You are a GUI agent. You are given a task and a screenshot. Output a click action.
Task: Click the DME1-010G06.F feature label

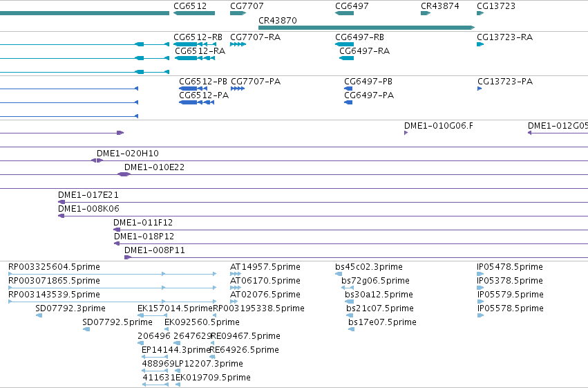point(438,126)
